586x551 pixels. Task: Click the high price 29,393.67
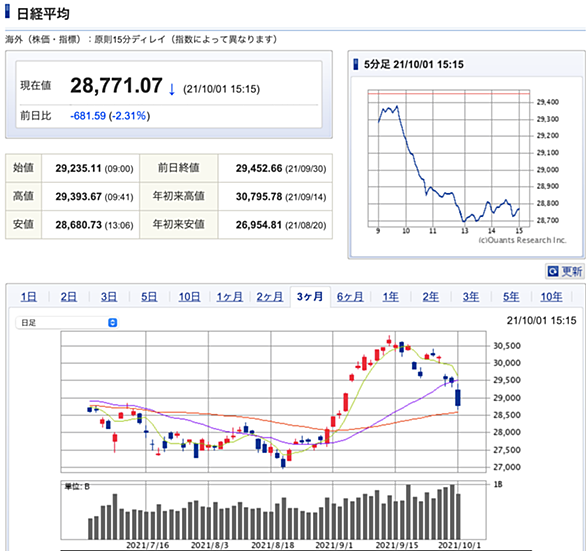78,197
